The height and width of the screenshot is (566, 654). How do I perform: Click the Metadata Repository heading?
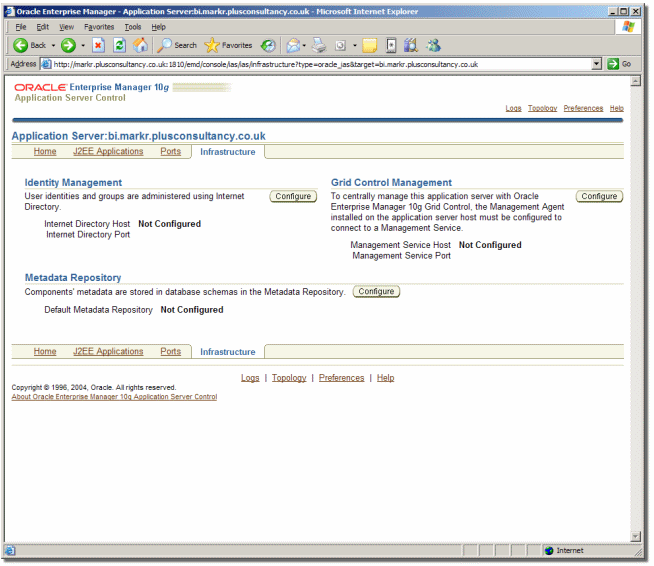[x=73, y=278]
